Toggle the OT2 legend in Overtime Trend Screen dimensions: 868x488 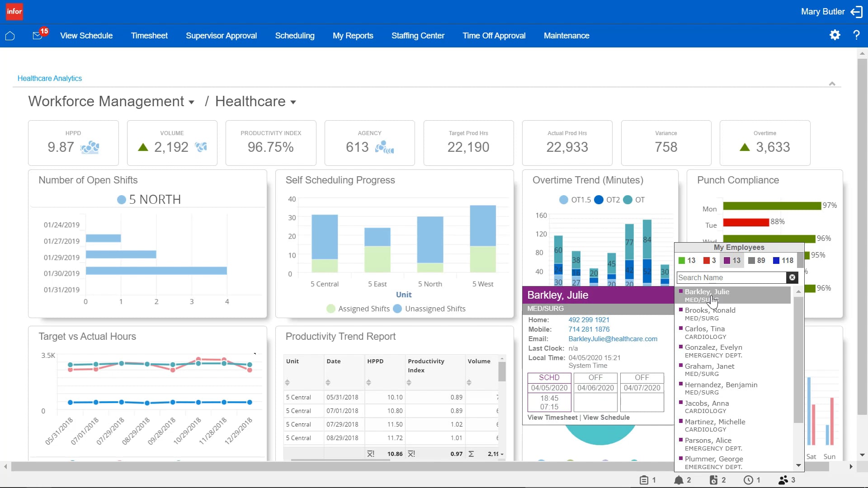pyautogui.click(x=607, y=200)
